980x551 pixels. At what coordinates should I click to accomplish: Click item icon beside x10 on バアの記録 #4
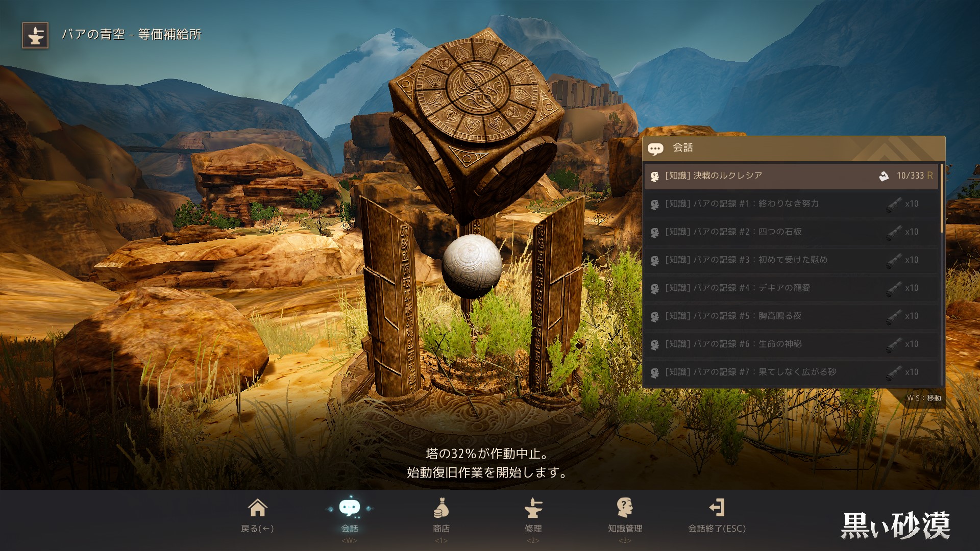894,288
